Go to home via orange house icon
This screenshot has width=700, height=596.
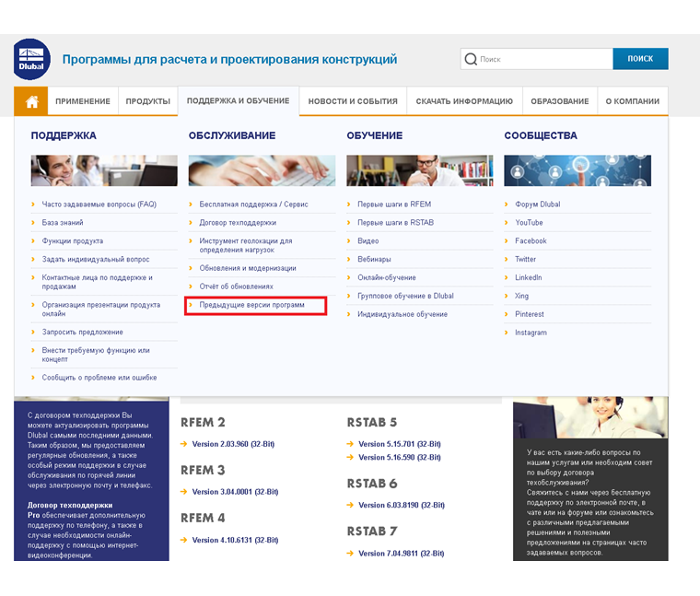[x=31, y=101]
